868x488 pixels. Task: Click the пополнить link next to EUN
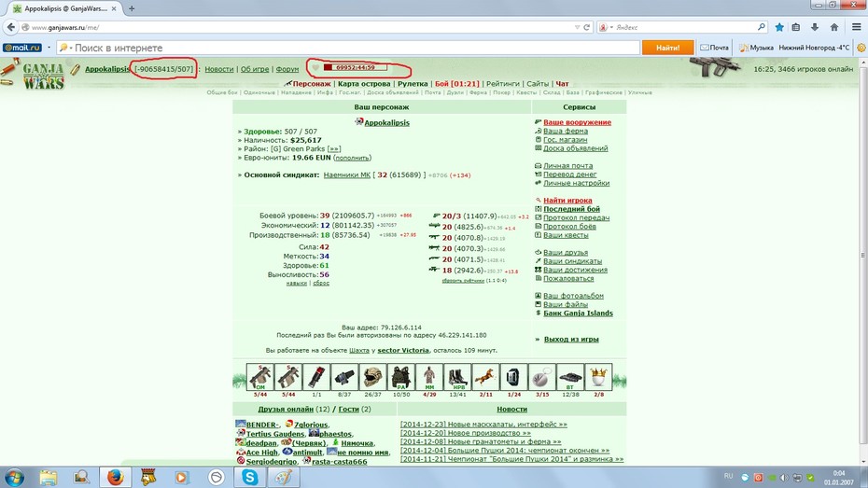(x=352, y=158)
